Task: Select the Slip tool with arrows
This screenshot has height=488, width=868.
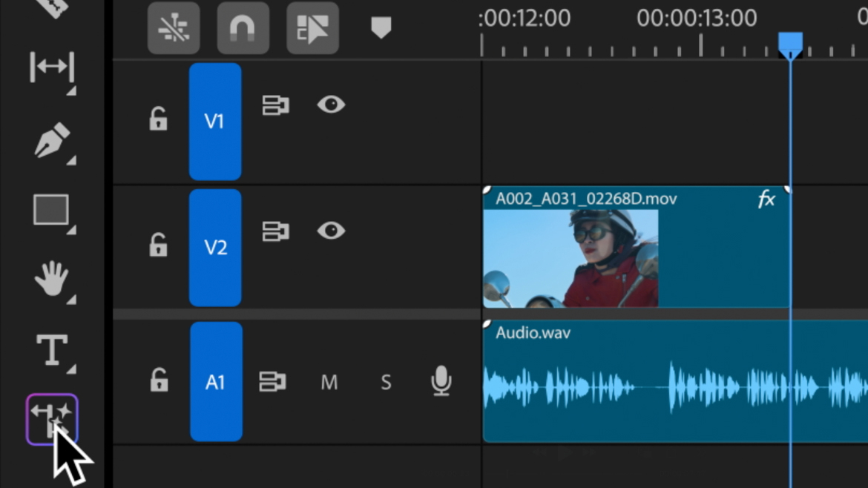Action: [52, 68]
